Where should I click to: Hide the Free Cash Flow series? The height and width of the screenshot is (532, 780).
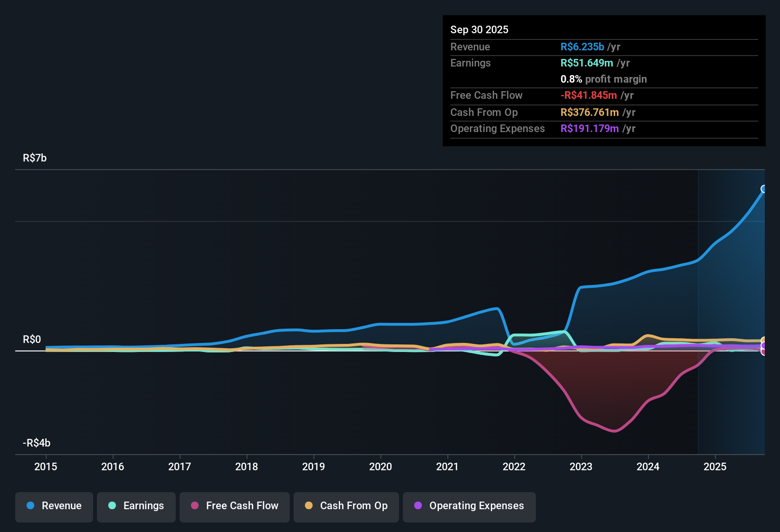click(234, 506)
